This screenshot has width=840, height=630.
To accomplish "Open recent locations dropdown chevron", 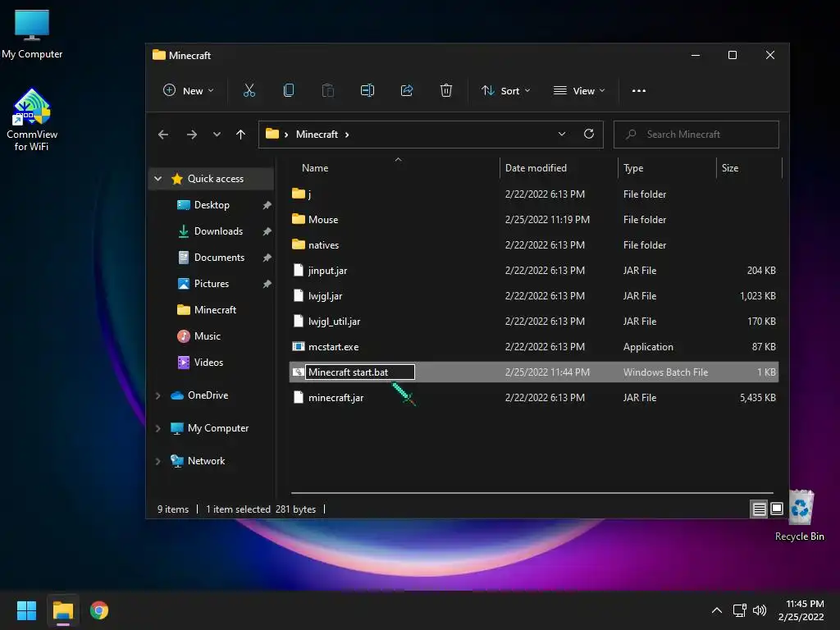I will (x=217, y=135).
